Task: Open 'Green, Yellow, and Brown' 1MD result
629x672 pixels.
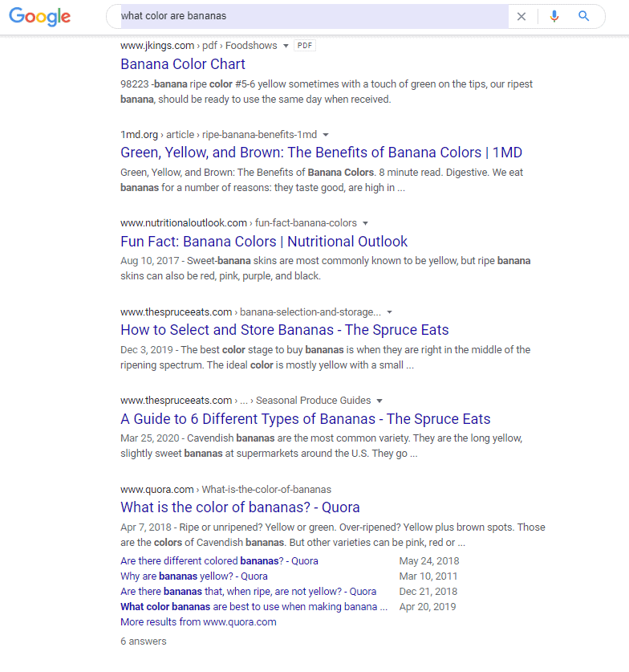Action: click(x=321, y=153)
